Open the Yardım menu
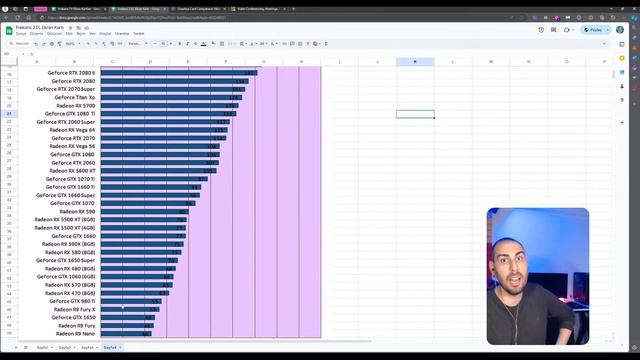This screenshot has height=360, width=640. click(139, 34)
